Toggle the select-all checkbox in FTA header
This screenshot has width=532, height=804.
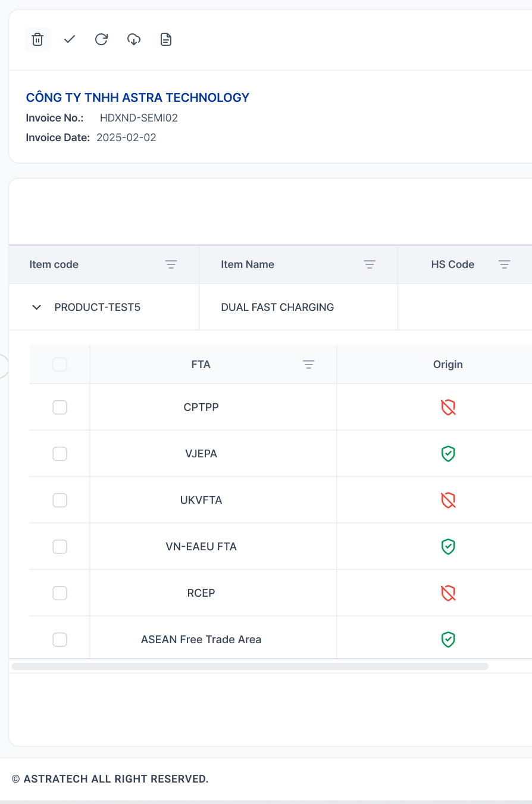pyautogui.click(x=60, y=364)
